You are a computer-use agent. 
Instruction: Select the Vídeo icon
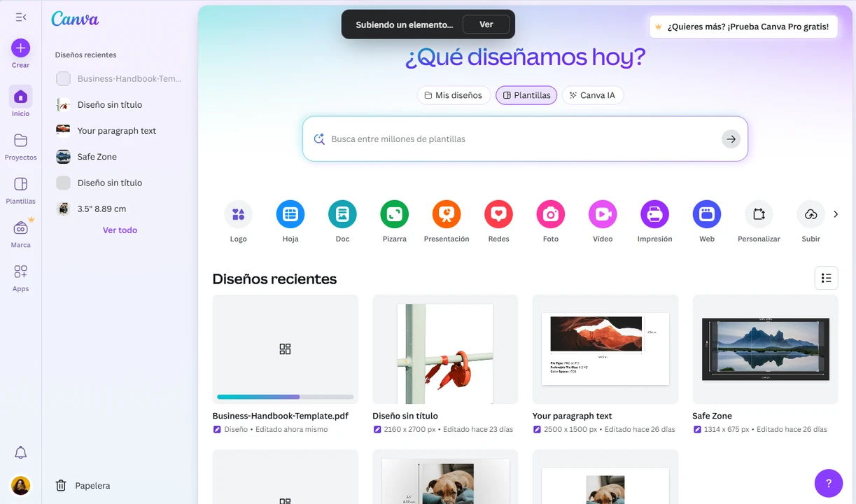[603, 214]
